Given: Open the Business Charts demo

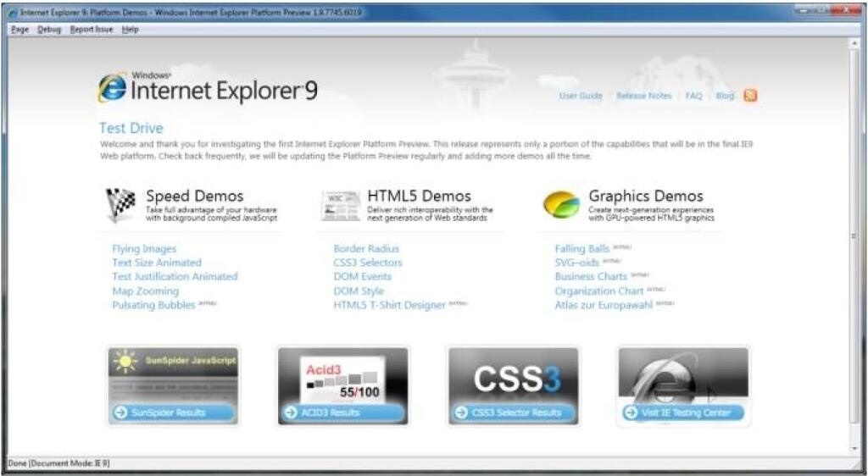Looking at the screenshot, I should (591, 276).
